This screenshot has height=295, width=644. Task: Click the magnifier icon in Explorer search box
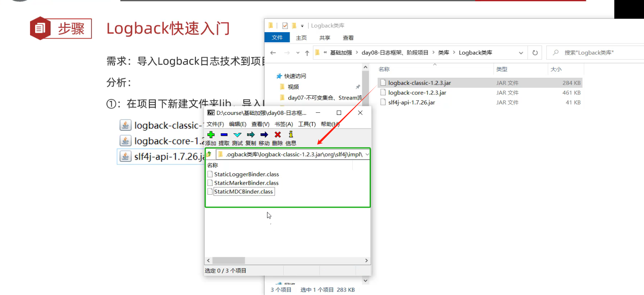(556, 53)
